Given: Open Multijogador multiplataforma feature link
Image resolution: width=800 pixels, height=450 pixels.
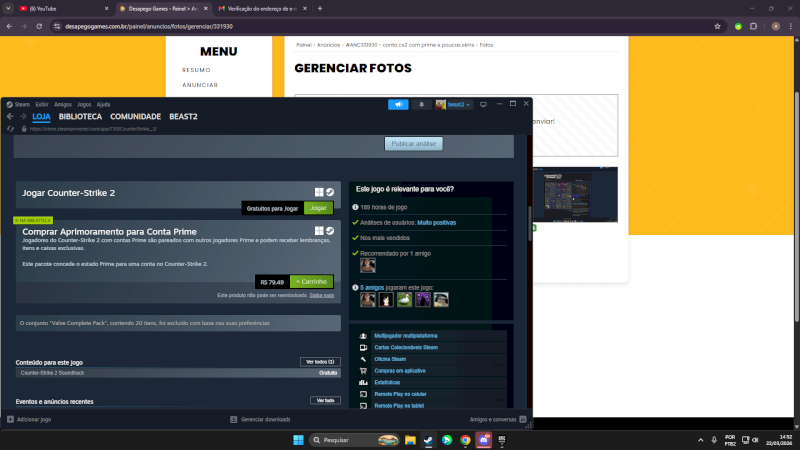Looking at the screenshot, I should point(406,336).
